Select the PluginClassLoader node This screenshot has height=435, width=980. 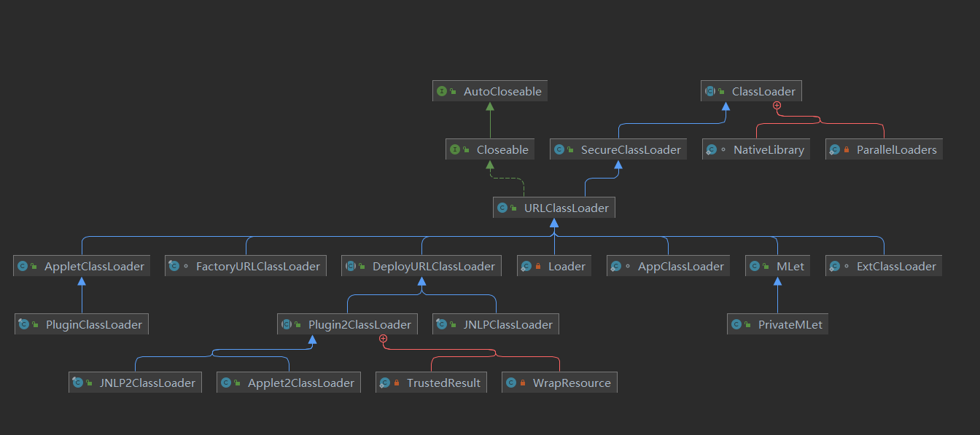pyautogui.click(x=82, y=324)
